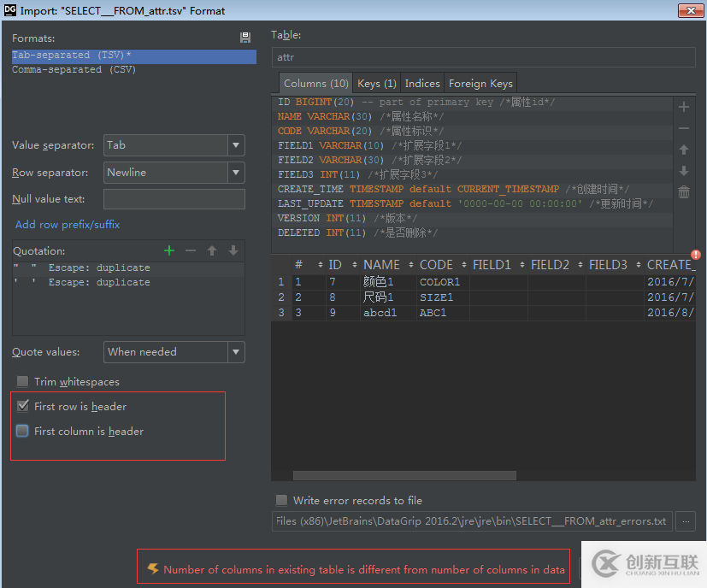This screenshot has width=707, height=588.
Task: Browse error file path with ellipsis button
Action: point(685,520)
